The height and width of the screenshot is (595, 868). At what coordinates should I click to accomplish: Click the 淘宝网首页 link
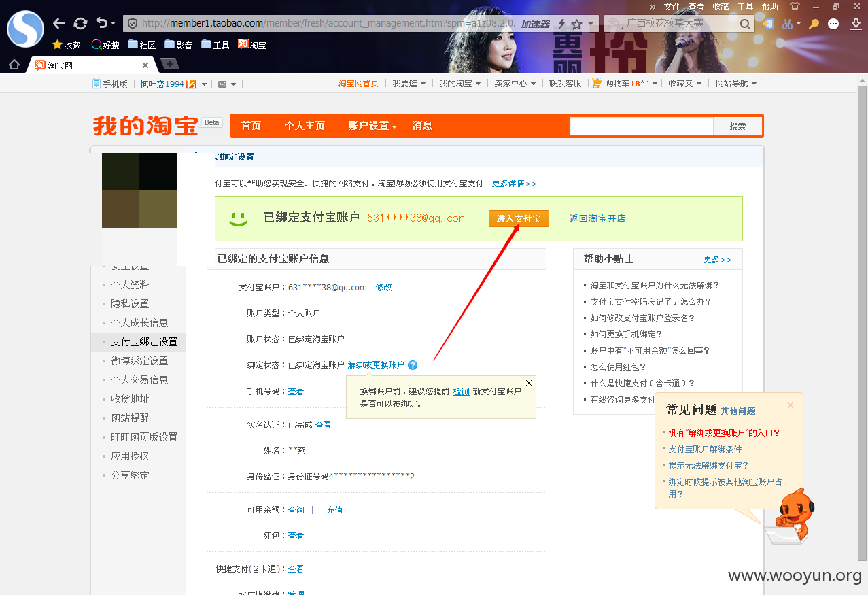[x=358, y=84]
